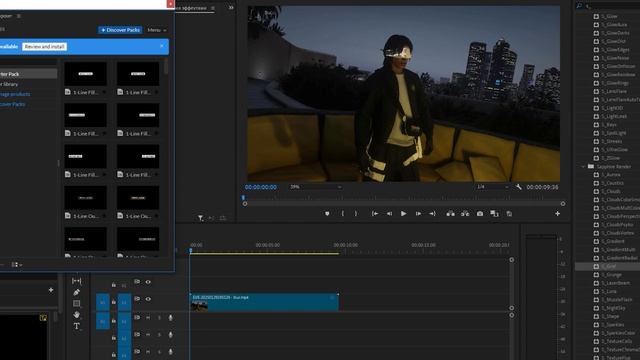Open the Button Editor plus icon
640x360 pixels.
pos(557,213)
